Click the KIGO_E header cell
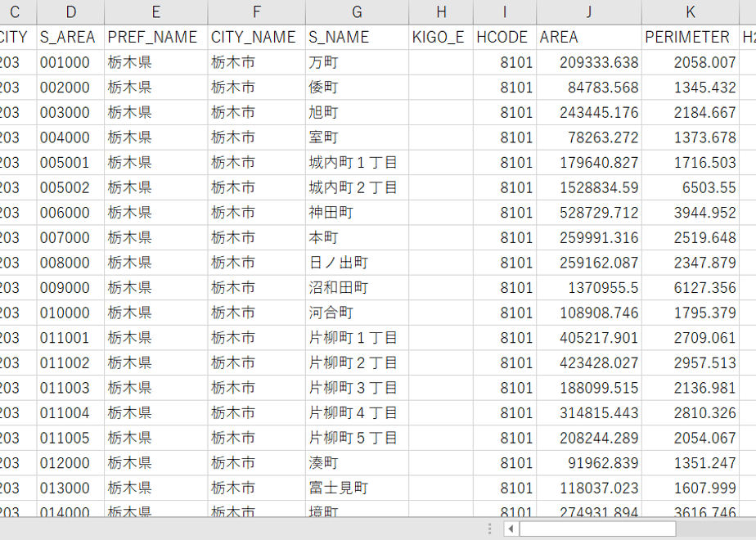Viewport: 756px width, 540px height. point(441,37)
